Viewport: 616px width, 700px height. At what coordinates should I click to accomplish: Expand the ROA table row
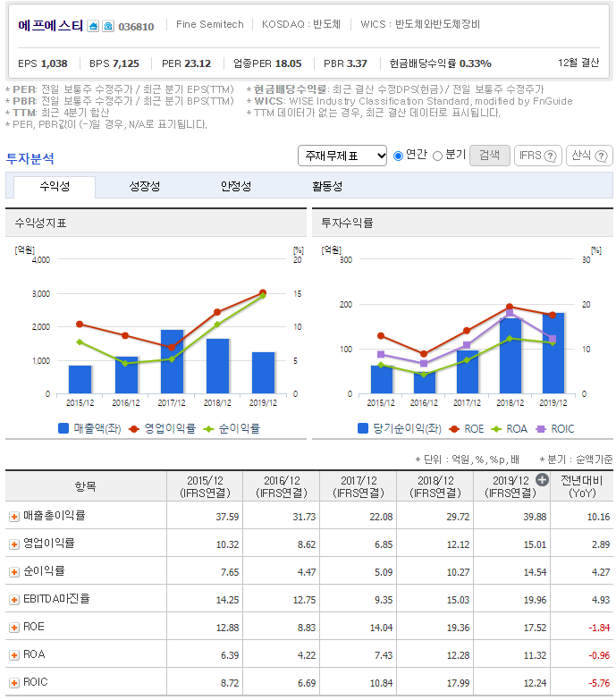click(x=14, y=655)
